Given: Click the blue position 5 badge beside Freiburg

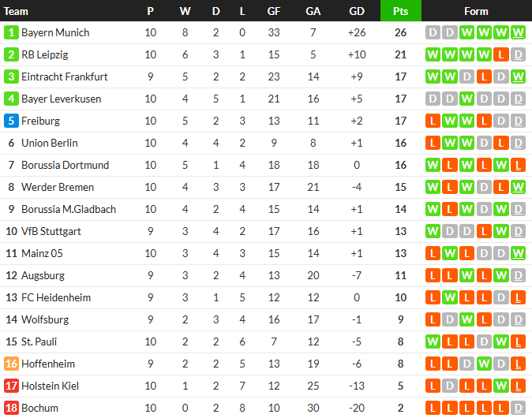Looking at the screenshot, I should point(11,121).
